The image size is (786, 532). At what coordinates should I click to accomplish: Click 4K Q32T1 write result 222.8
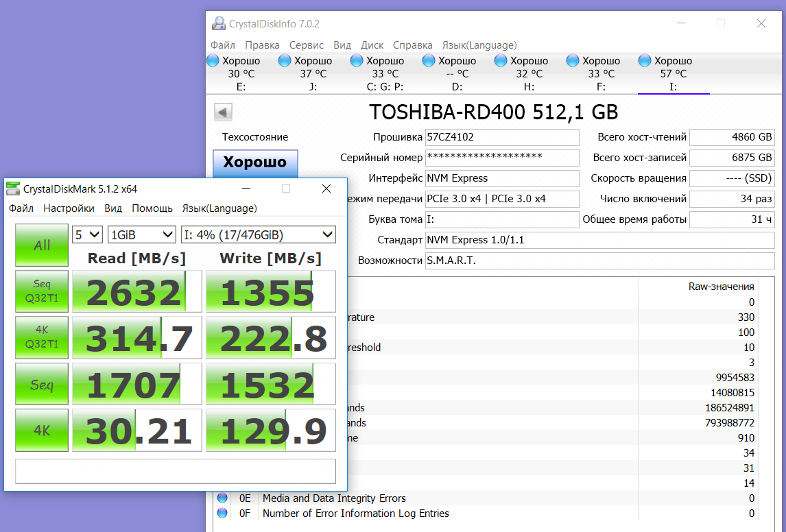[271, 337]
